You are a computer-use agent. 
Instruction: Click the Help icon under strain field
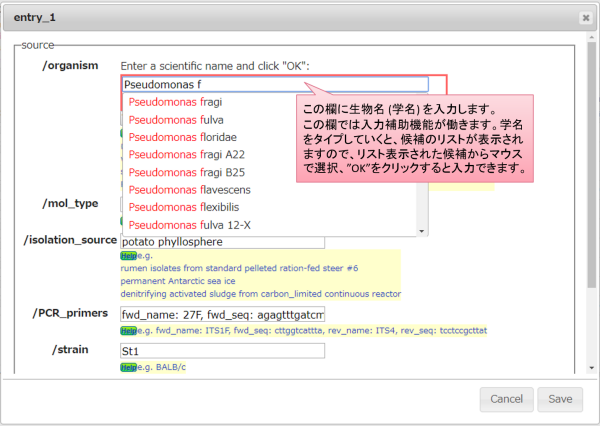(x=128, y=367)
